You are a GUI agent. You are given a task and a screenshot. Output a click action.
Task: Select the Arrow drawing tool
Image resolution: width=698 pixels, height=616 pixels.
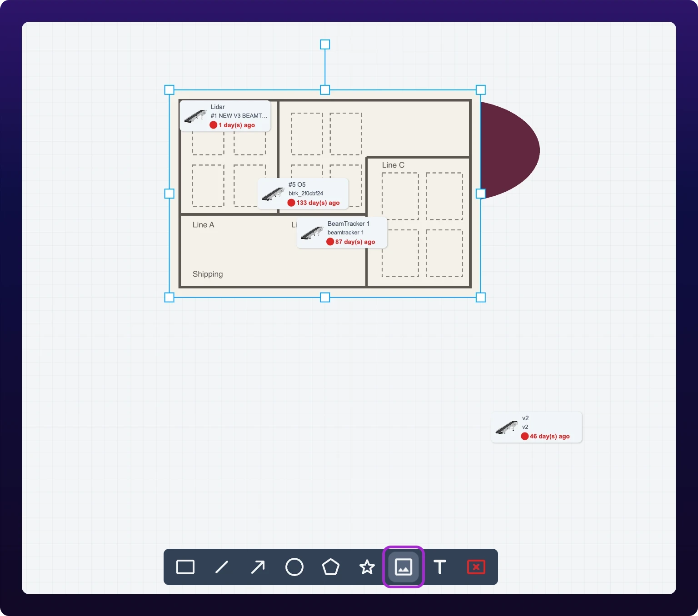point(258,567)
